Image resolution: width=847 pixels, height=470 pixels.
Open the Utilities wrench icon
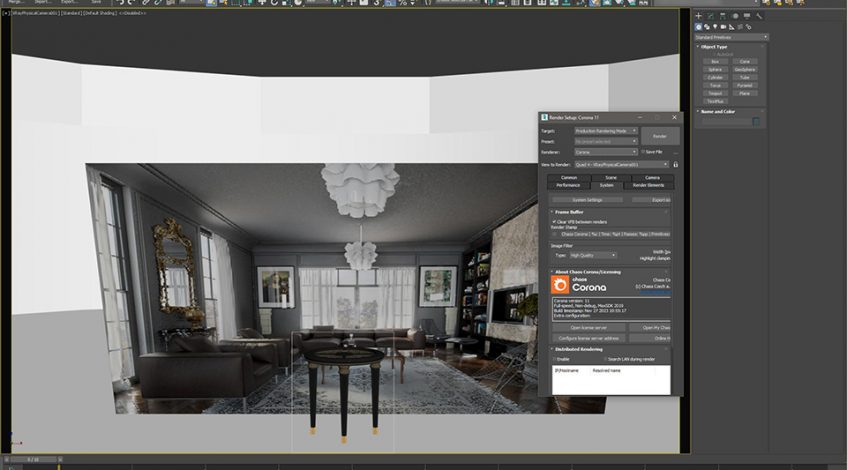[x=760, y=16]
